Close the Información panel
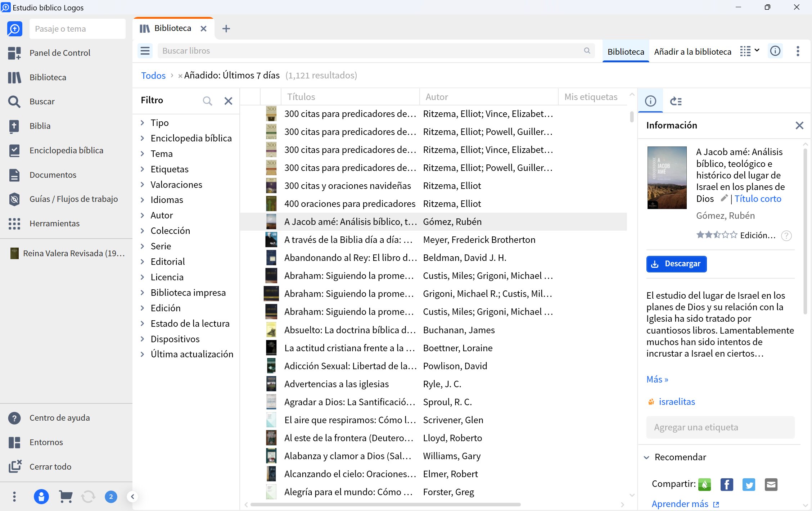Viewport: 812px width, 511px height. coord(799,125)
